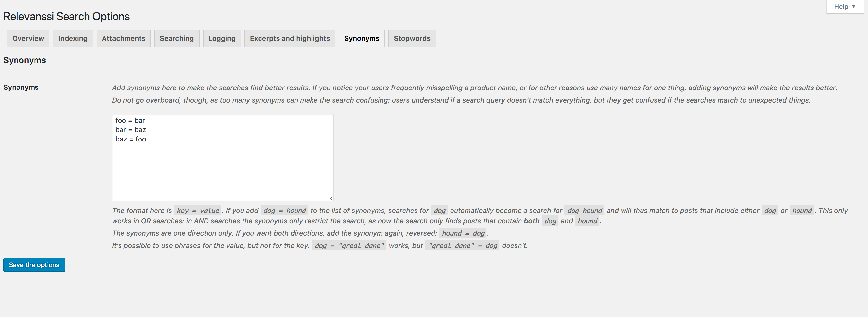868x317 pixels.
Task: Click the "key = value" code example
Action: pos(197,211)
